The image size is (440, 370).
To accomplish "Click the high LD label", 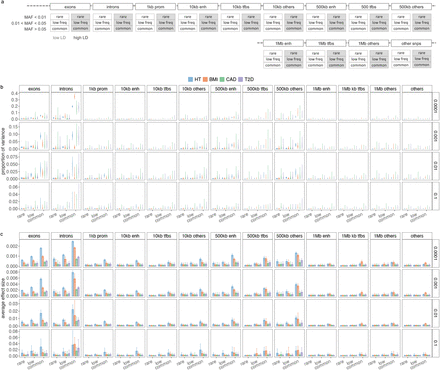I will coord(81,38).
